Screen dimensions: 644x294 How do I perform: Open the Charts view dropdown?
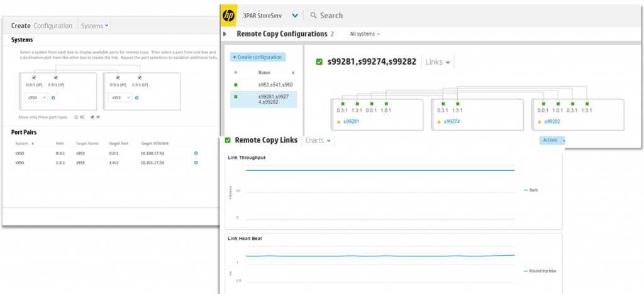click(318, 140)
